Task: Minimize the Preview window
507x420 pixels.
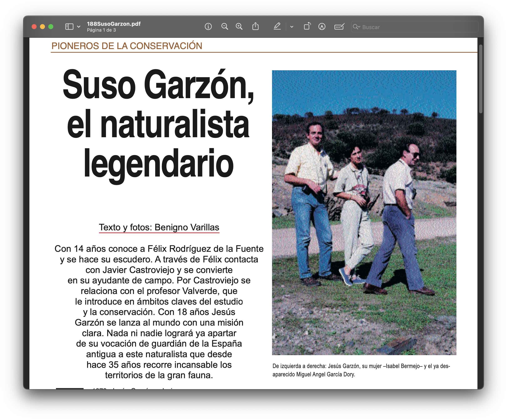Action: click(x=42, y=27)
